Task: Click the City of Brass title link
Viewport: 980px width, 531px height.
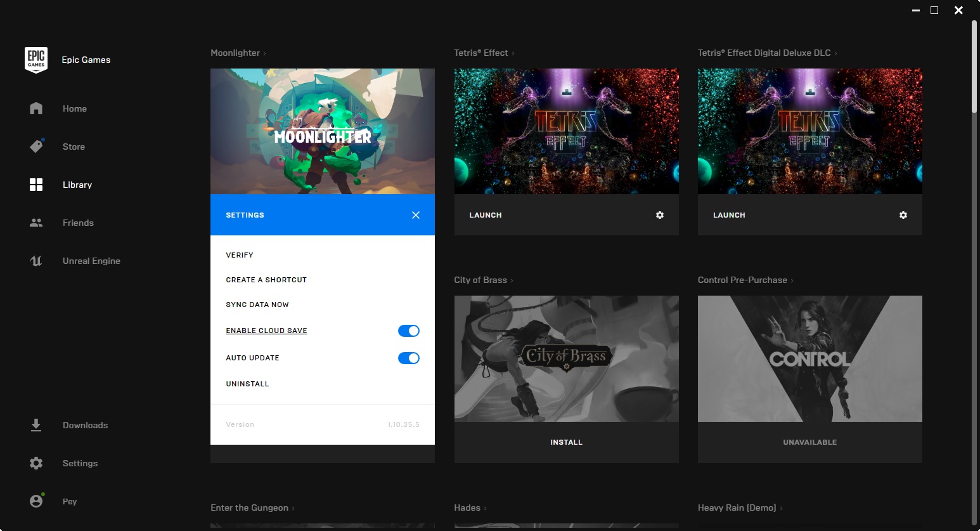Action: (480, 280)
